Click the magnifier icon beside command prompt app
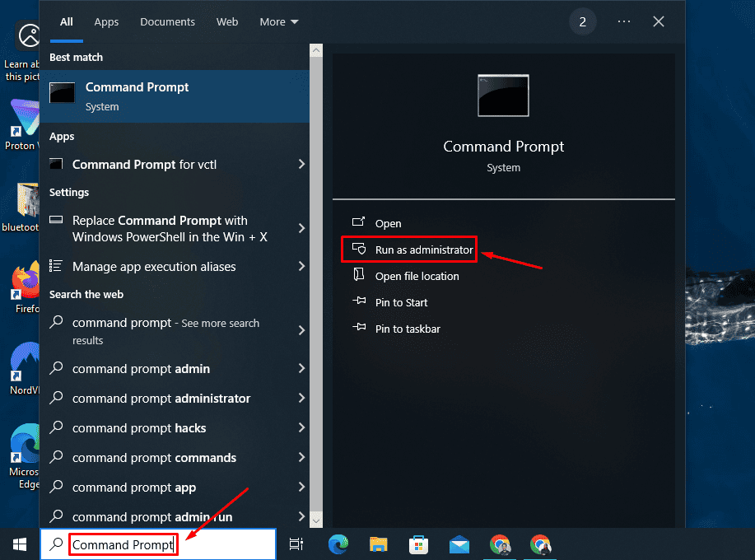Viewport: 755px width, 560px height. [56, 487]
